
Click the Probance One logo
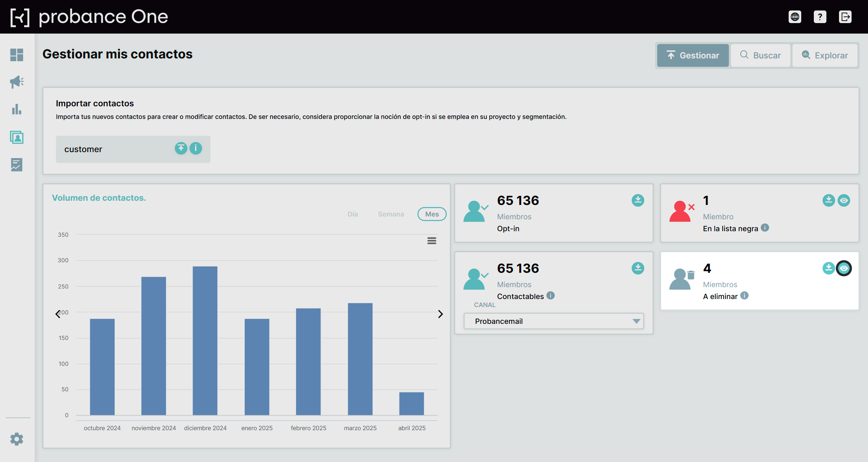[89, 17]
